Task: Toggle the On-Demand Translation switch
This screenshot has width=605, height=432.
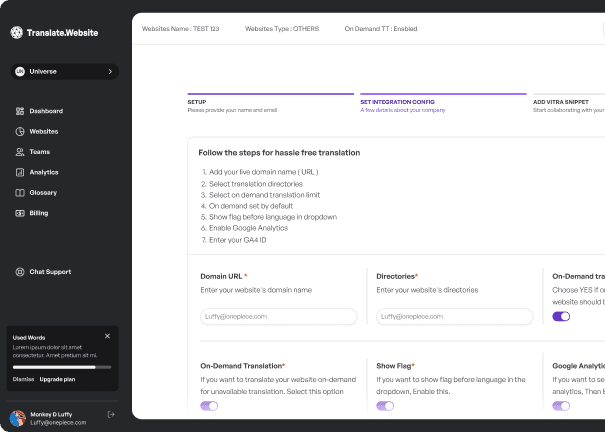Action: pyautogui.click(x=209, y=406)
